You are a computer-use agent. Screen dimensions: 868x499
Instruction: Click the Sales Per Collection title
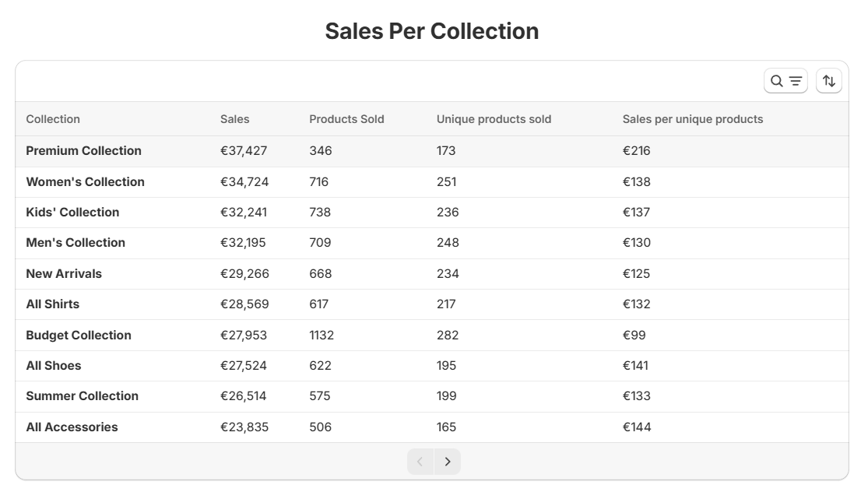[x=434, y=31]
